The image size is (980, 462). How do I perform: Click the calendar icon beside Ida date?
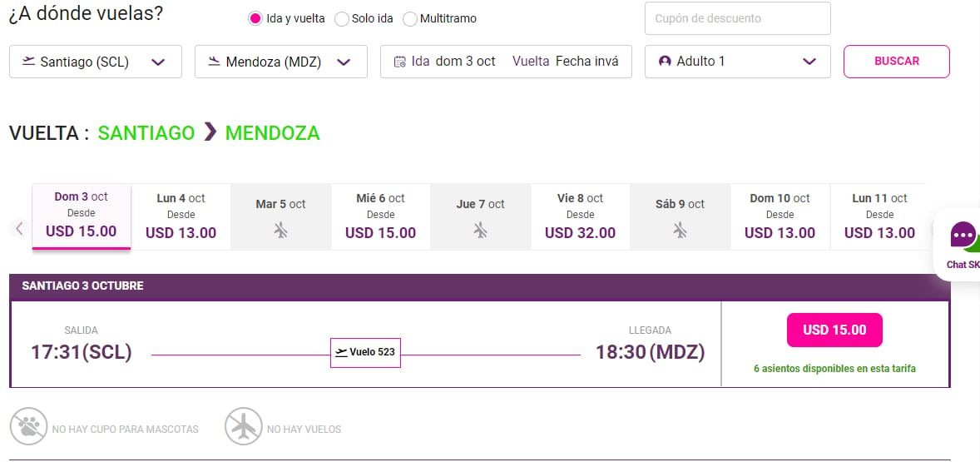[399, 62]
